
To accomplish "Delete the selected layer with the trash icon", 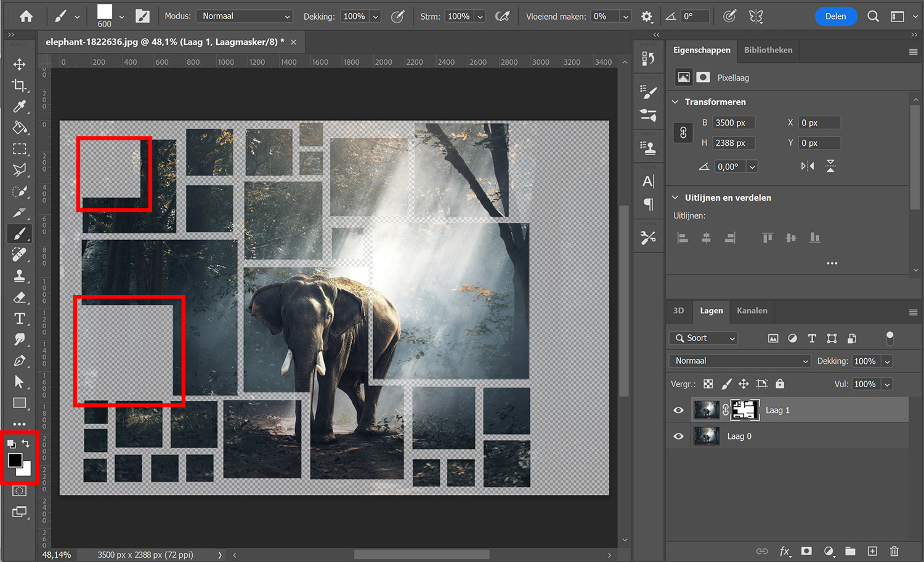I will (x=894, y=552).
